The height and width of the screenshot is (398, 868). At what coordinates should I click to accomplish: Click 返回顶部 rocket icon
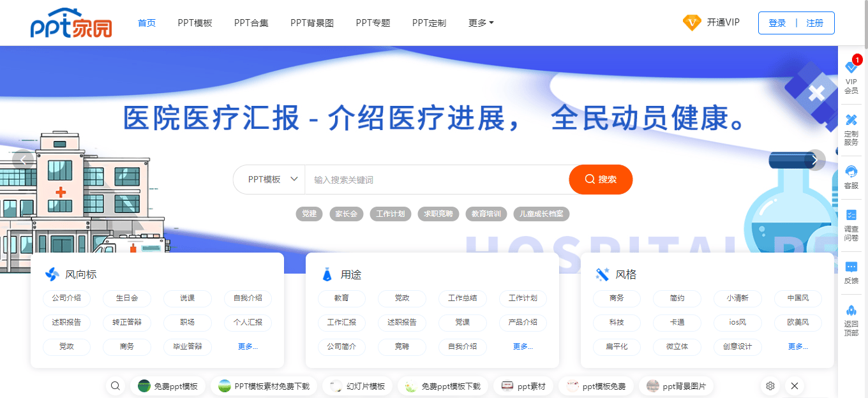(x=851, y=311)
